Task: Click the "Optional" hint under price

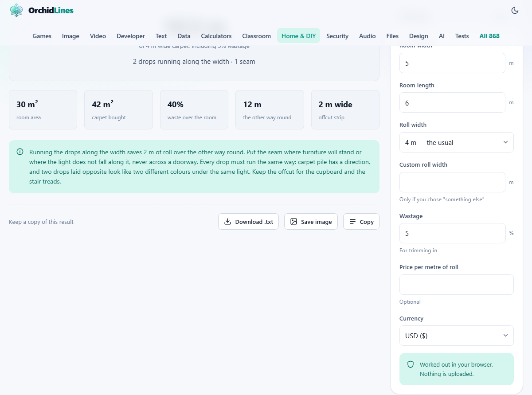Action: pos(410,302)
